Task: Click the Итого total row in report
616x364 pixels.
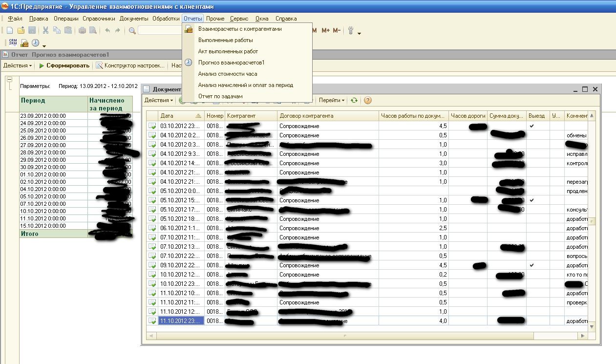Action: click(76, 234)
